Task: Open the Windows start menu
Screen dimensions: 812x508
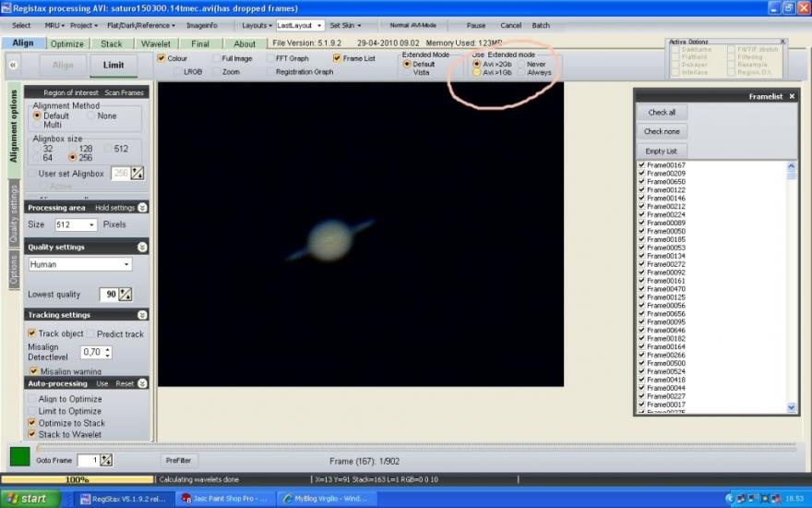Action: [29, 499]
